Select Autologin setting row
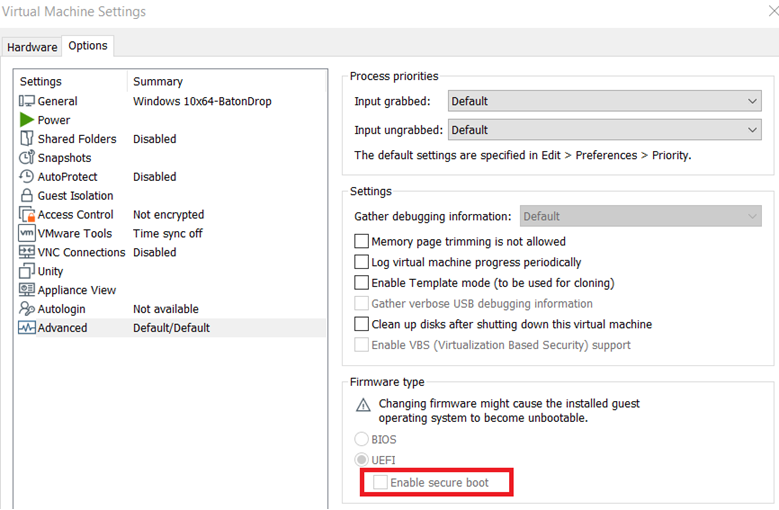The height and width of the screenshot is (510, 779). point(170,308)
